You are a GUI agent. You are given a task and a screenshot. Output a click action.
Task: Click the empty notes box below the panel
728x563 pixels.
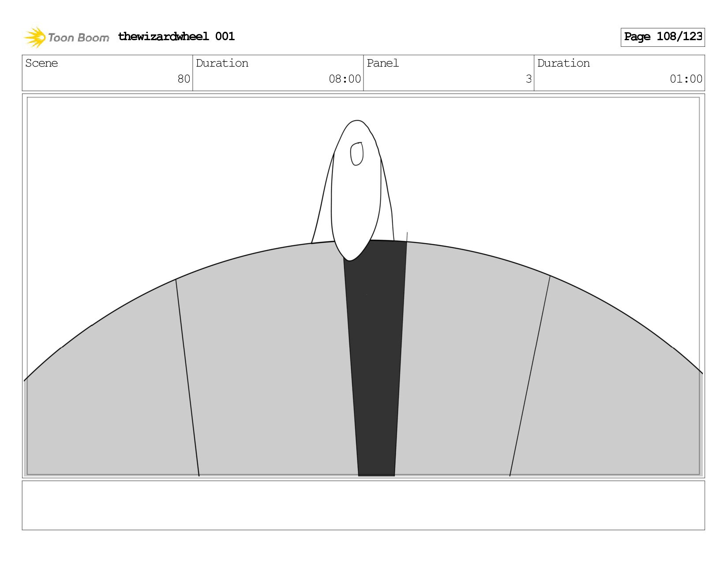363,505
